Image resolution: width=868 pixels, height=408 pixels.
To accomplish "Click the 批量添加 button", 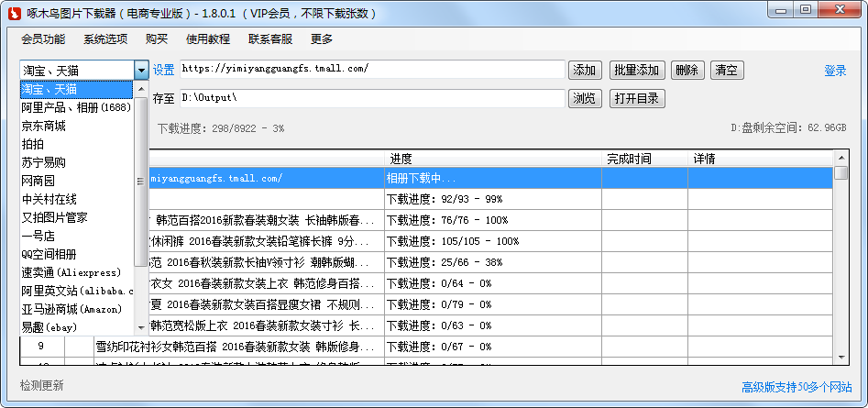I will [636, 71].
